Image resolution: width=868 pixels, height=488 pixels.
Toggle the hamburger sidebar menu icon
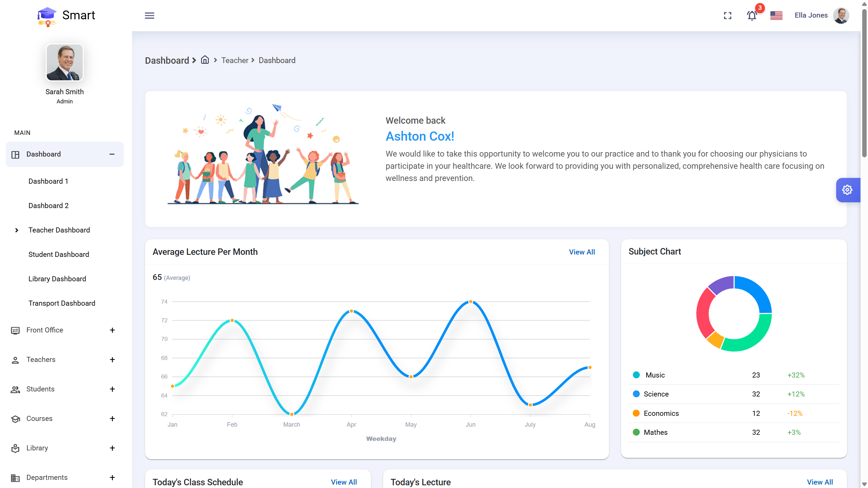point(150,16)
